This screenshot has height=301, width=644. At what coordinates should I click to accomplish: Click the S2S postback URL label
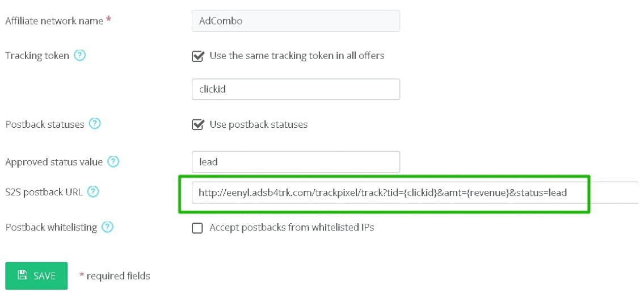(x=44, y=191)
